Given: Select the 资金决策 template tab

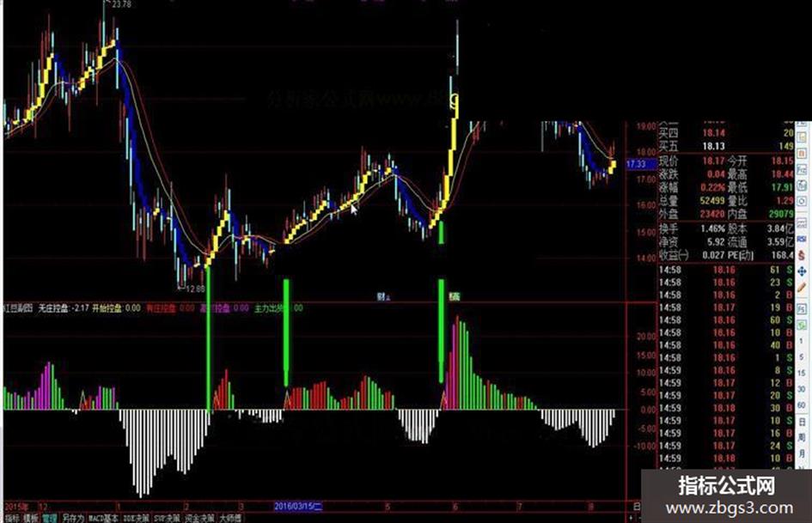Looking at the screenshot, I should pos(200,518).
